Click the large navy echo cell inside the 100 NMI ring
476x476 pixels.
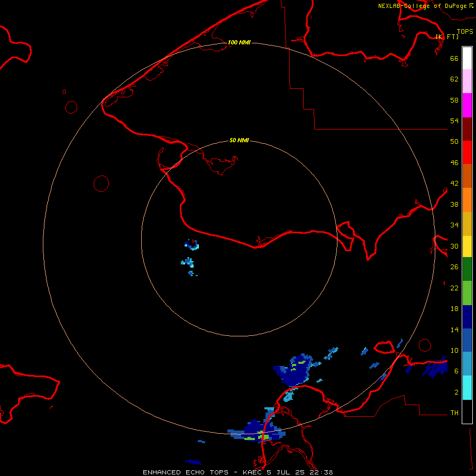pos(296,370)
